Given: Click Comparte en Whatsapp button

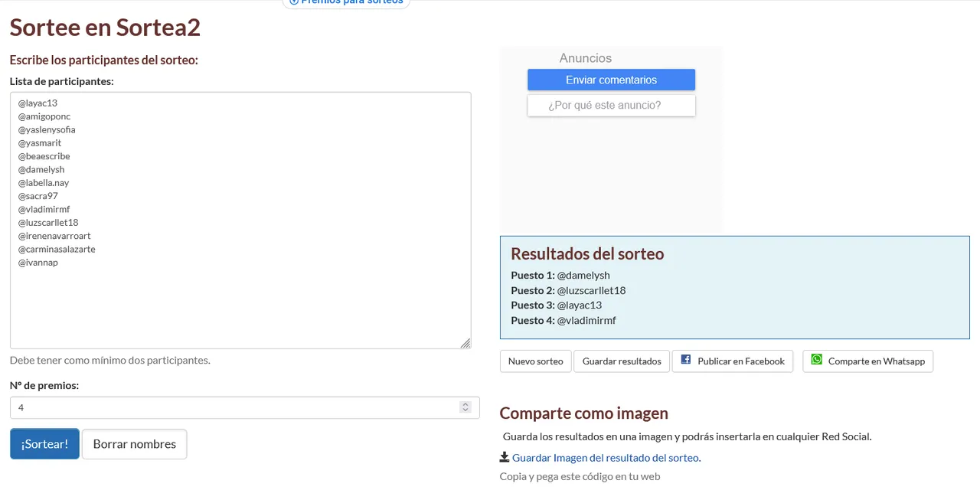Looking at the screenshot, I should point(867,361).
